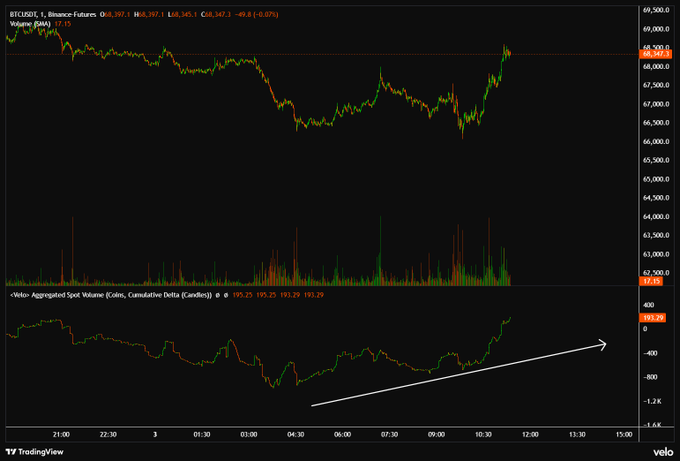Click the 21:00 time axis label

click(x=61, y=434)
